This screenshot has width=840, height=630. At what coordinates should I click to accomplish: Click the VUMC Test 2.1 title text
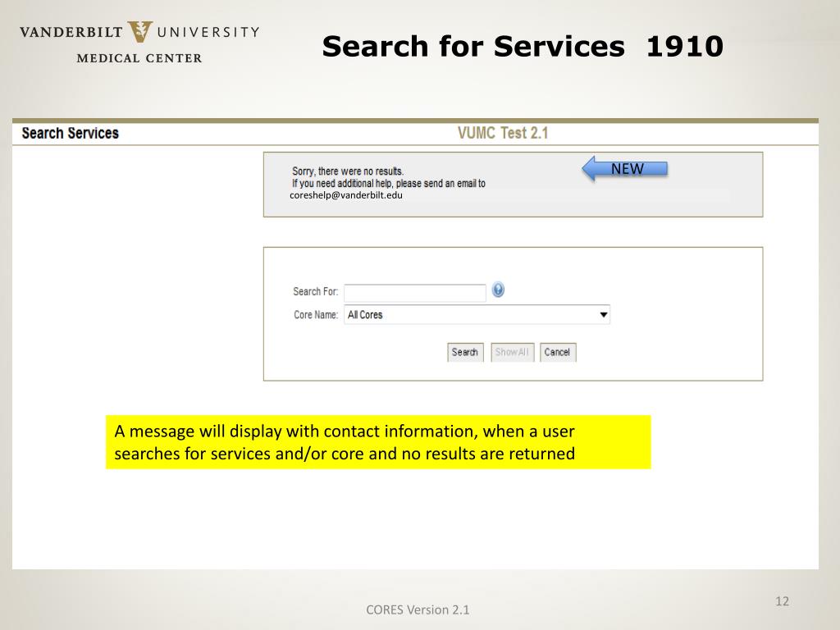[x=503, y=133]
